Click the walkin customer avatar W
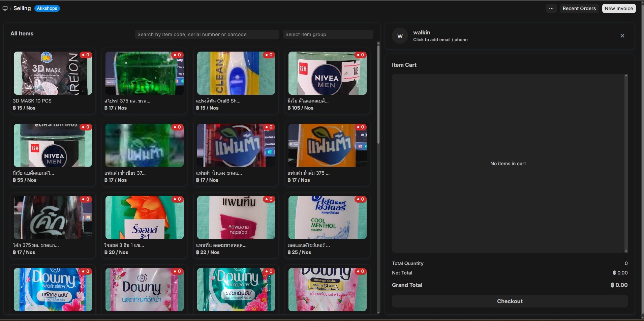This screenshot has width=644, height=321. click(400, 36)
